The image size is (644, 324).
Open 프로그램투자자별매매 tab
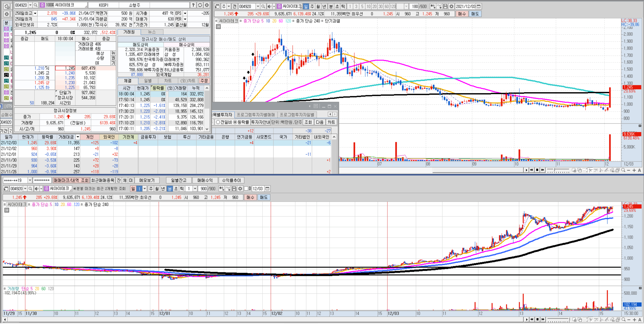click(256, 115)
